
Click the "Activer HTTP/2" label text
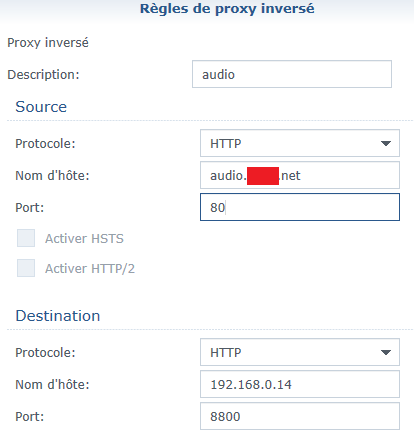click(x=90, y=269)
